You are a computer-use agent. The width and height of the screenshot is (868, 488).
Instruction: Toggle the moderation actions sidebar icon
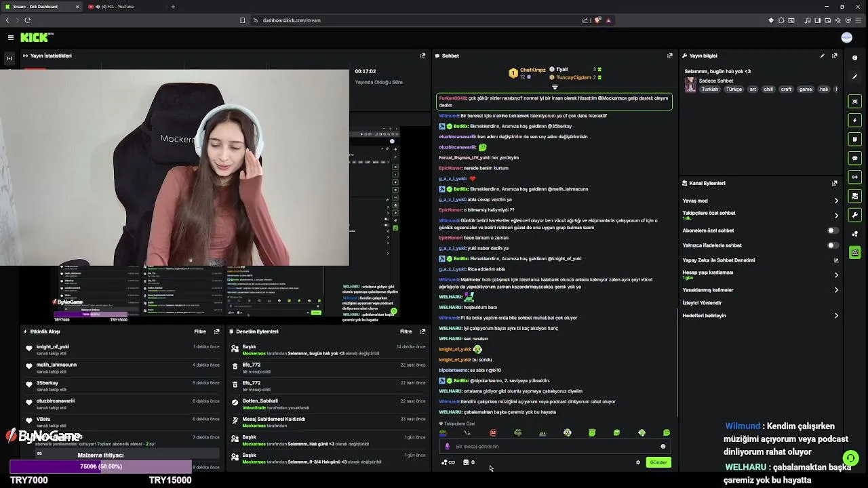pos(854,196)
